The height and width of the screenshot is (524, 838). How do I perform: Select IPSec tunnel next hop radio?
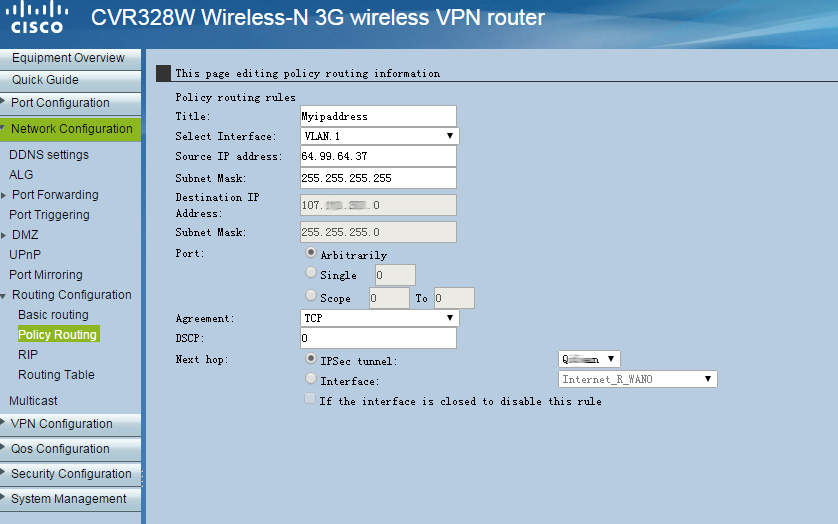tap(311, 358)
